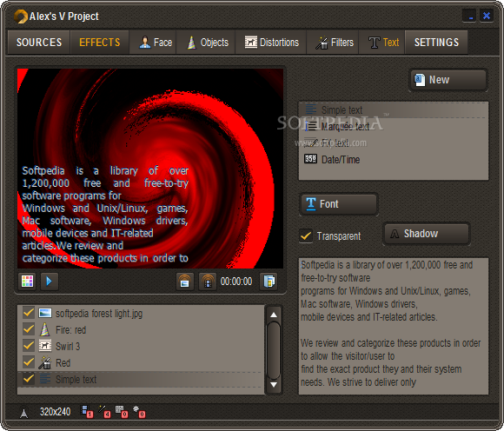Click the video recording icon
The width and height of the screenshot is (504, 431).
click(208, 282)
